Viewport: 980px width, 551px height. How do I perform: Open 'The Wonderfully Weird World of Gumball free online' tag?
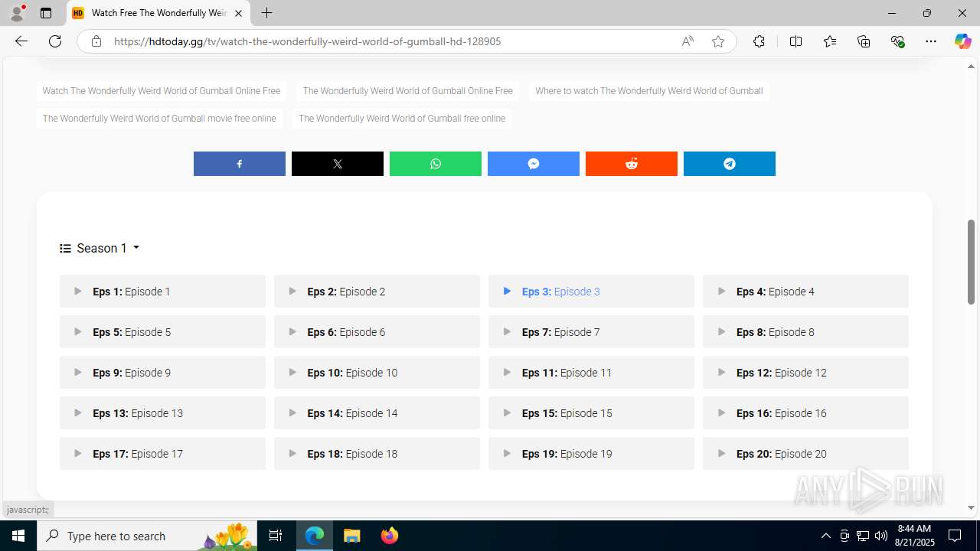pyautogui.click(x=402, y=119)
